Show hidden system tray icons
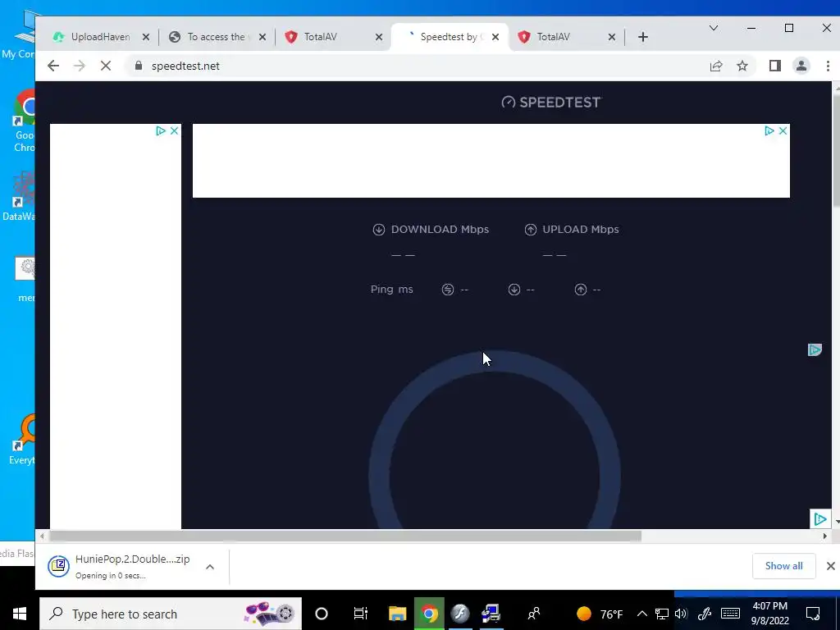Image resolution: width=840 pixels, height=630 pixels. pos(641,614)
